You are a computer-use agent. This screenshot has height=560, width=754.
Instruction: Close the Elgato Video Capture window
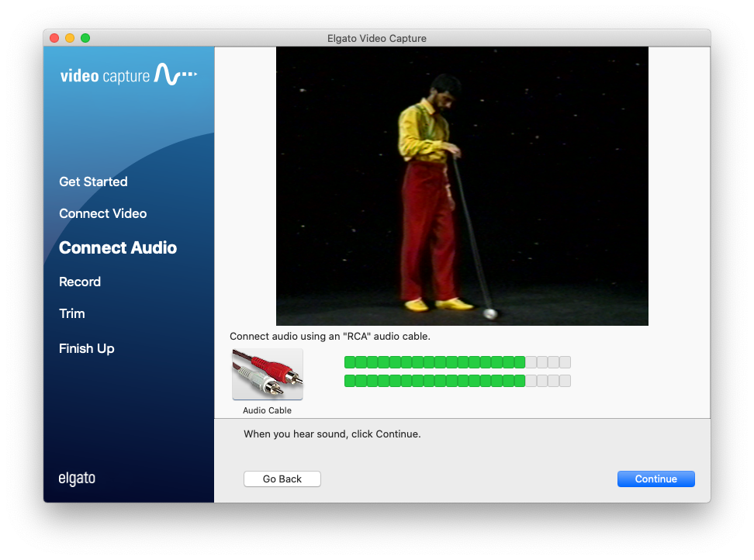coord(54,38)
